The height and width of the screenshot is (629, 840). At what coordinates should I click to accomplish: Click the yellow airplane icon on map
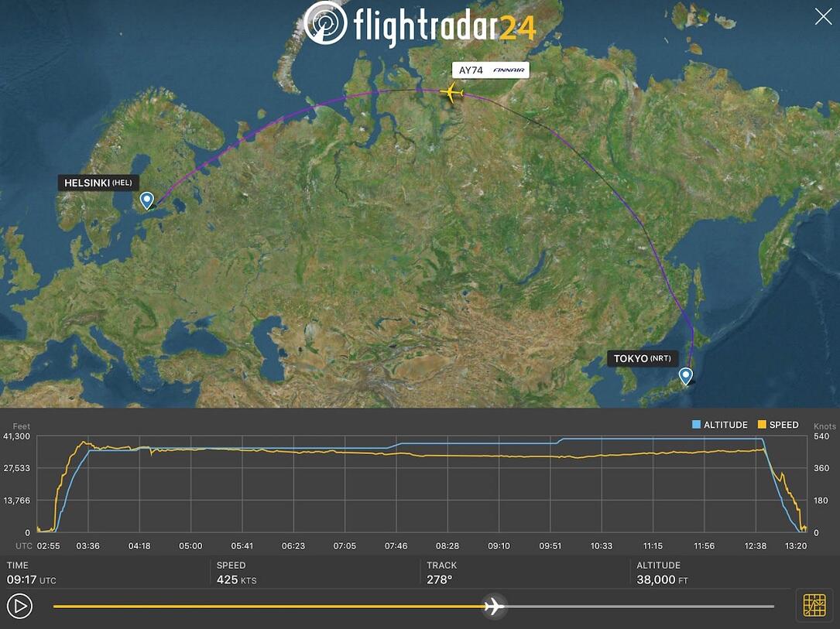[x=451, y=93]
